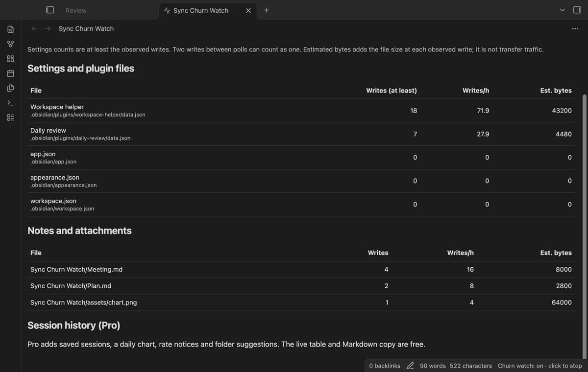This screenshot has width=588, height=372.
Task: Click the 27.9 writes per hour value
Action: tap(483, 134)
